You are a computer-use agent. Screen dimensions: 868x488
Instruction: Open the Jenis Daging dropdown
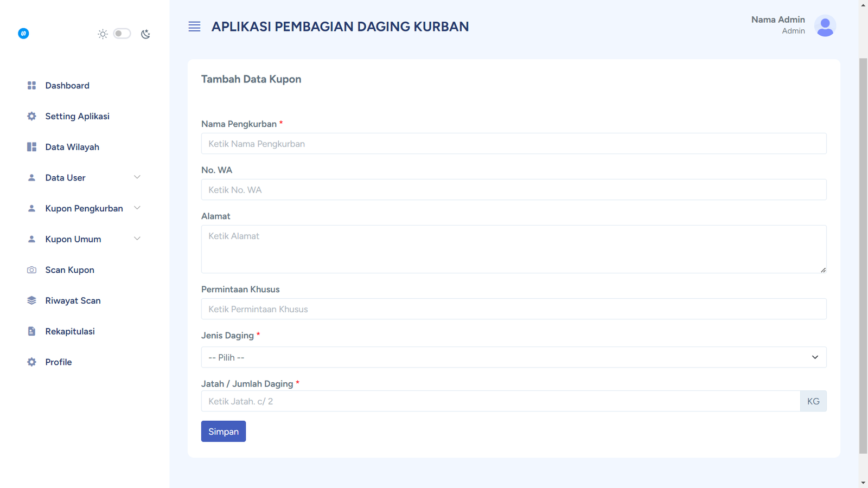point(513,357)
